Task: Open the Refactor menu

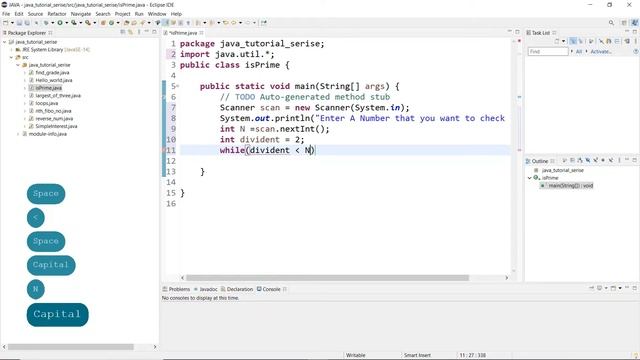Action: [57, 14]
